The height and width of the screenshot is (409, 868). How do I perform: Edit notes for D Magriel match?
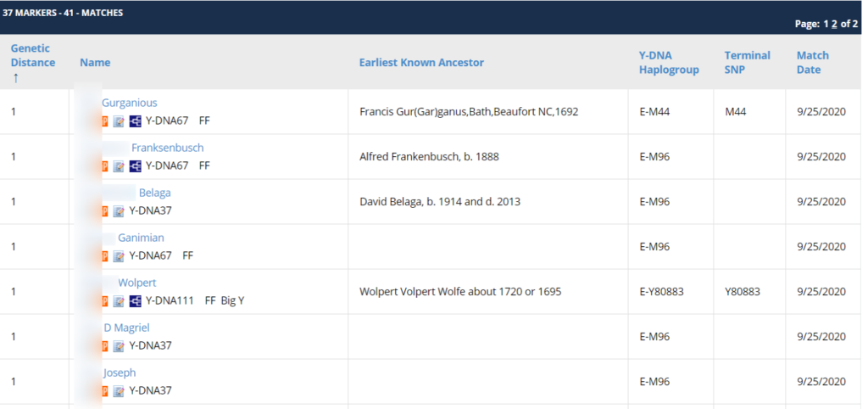coord(119,345)
